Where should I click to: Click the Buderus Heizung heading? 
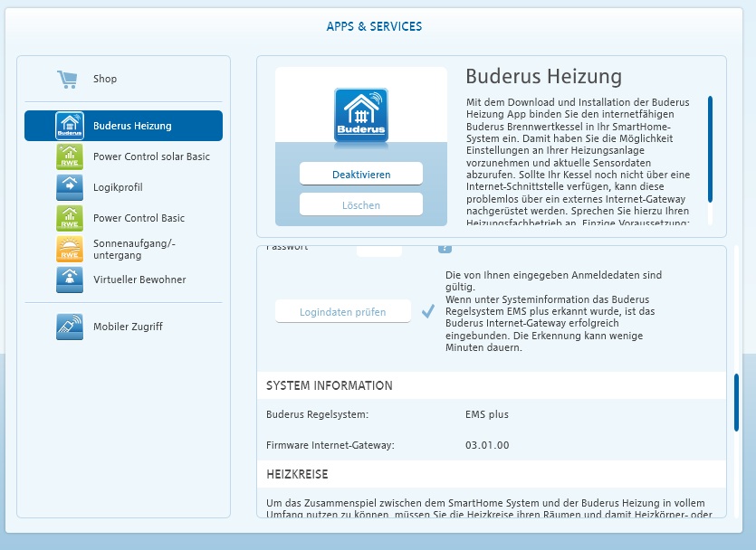[x=544, y=76]
